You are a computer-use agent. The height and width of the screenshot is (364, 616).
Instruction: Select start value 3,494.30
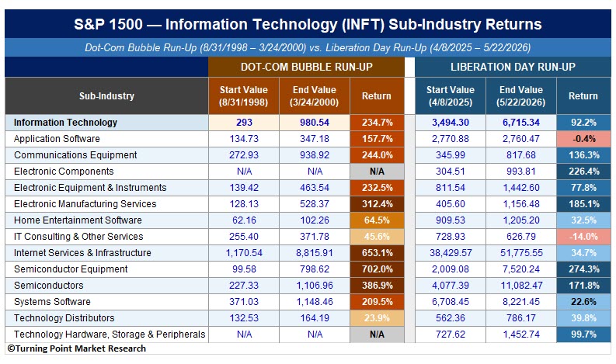coord(451,123)
